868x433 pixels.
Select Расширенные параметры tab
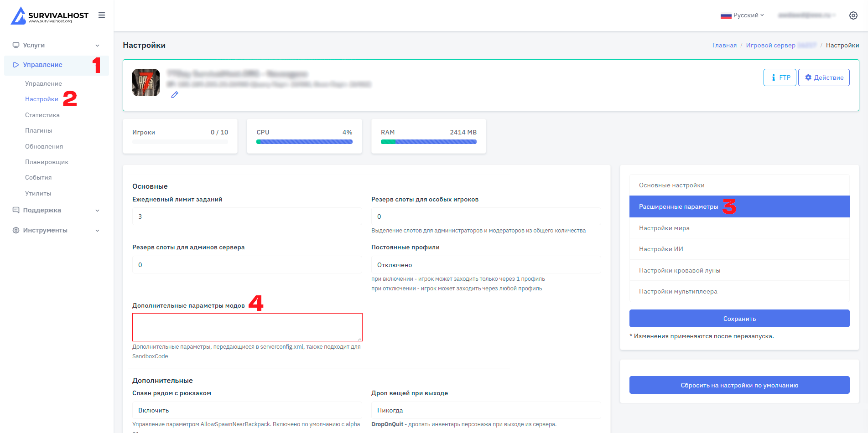click(739, 206)
